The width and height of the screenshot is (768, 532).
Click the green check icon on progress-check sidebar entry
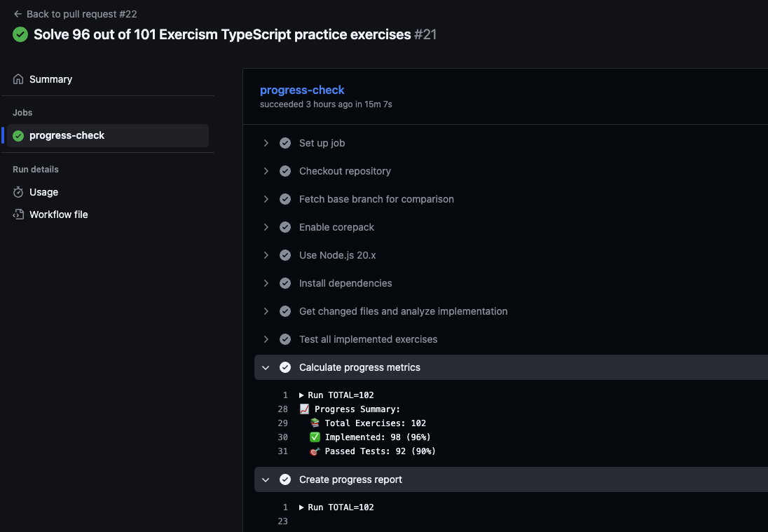[18, 135]
